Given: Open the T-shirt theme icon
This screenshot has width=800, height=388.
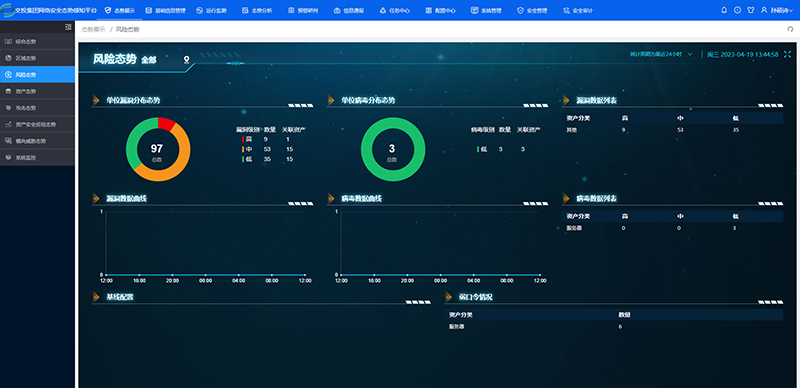Looking at the screenshot, I should click(x=750, y=10).
